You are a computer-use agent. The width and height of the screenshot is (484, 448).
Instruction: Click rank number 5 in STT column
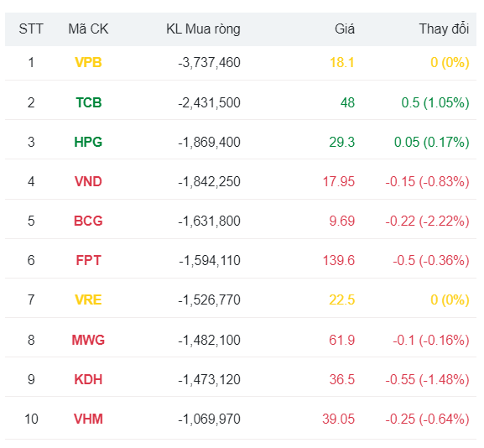click(x=31, y=221)
